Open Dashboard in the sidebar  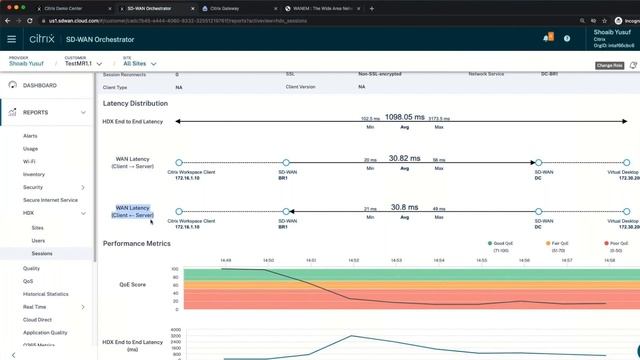40,85
